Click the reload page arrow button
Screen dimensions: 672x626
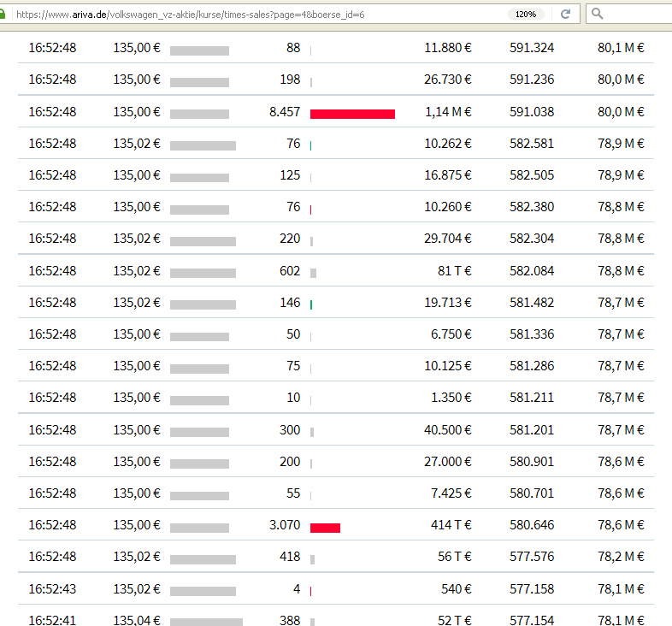[565, 14]
